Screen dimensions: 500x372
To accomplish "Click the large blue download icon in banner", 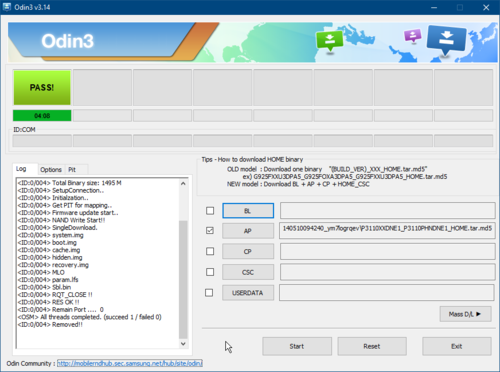I will tap(446, 40).
